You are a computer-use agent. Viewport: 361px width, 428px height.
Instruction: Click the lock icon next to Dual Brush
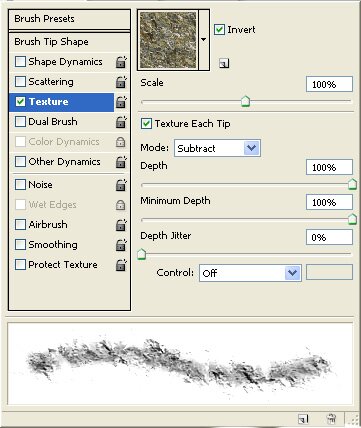click(x=121, y=122)
